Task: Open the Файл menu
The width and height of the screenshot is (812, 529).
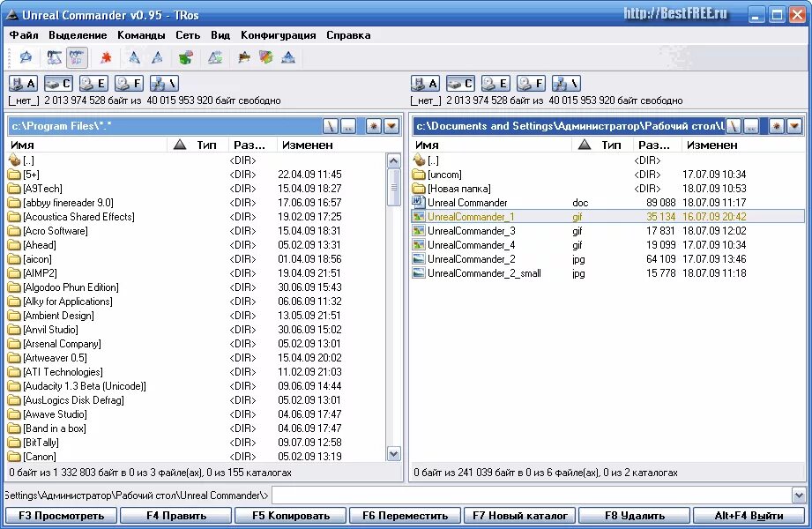Action: (x=24, y=35)
